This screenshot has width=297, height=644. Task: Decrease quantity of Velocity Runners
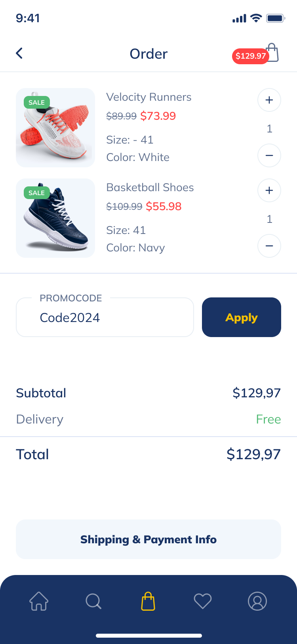269,155
